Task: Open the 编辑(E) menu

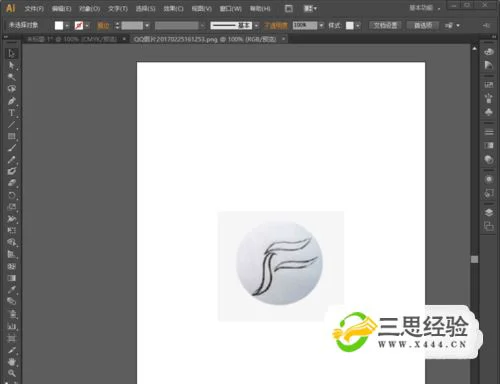Action: (x=62, y=8)
